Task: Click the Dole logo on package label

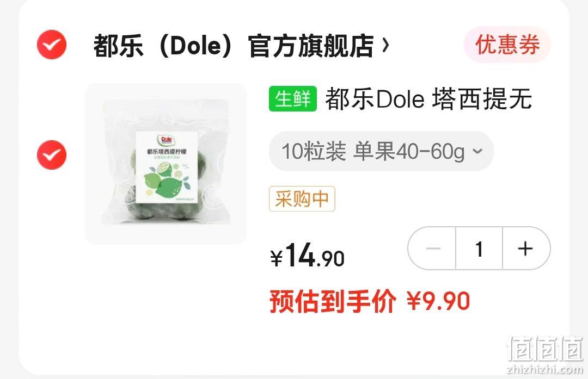Action: pos(166,140)
